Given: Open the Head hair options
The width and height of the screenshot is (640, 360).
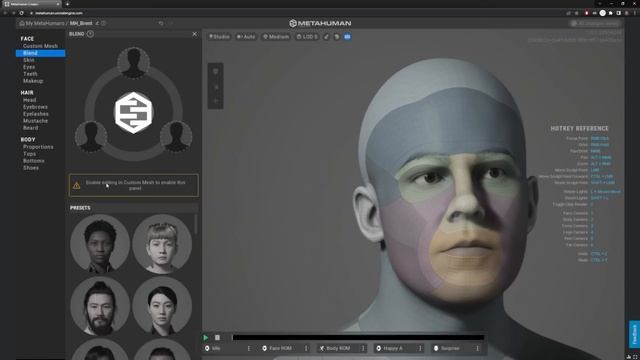Looking at the screenshot, I should 29,100.
